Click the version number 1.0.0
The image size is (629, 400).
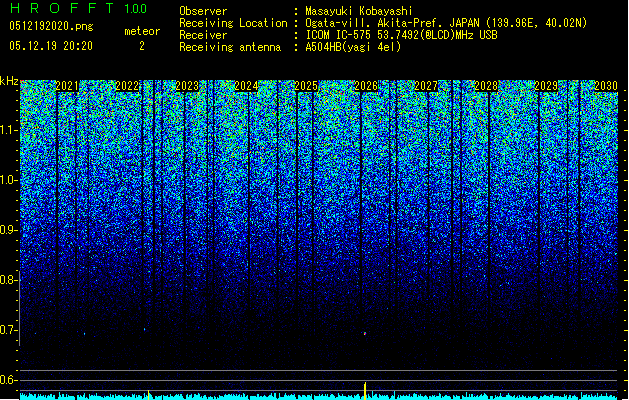click(x=136, y=9)
